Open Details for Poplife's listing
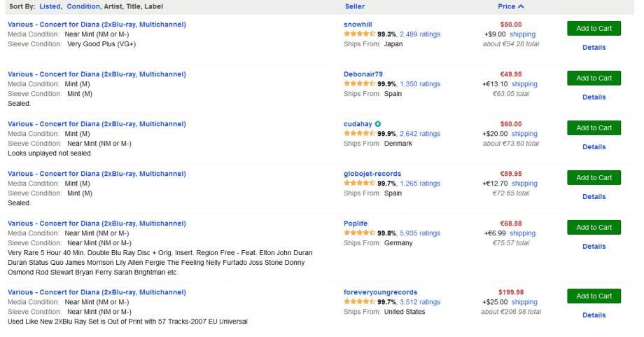 pyautogui.click(x=594, y=247)
